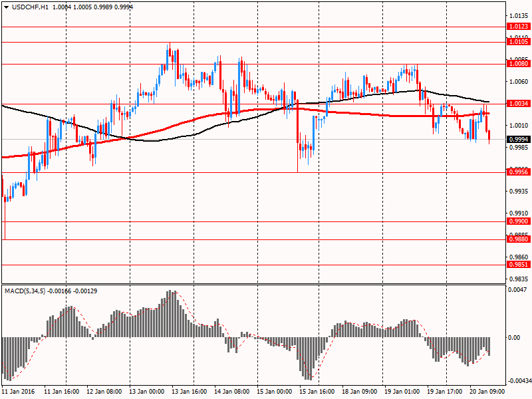Screen dimensions: 532x399
Task: Select the 1.0105 red price level label
Action: click(518, 41)
